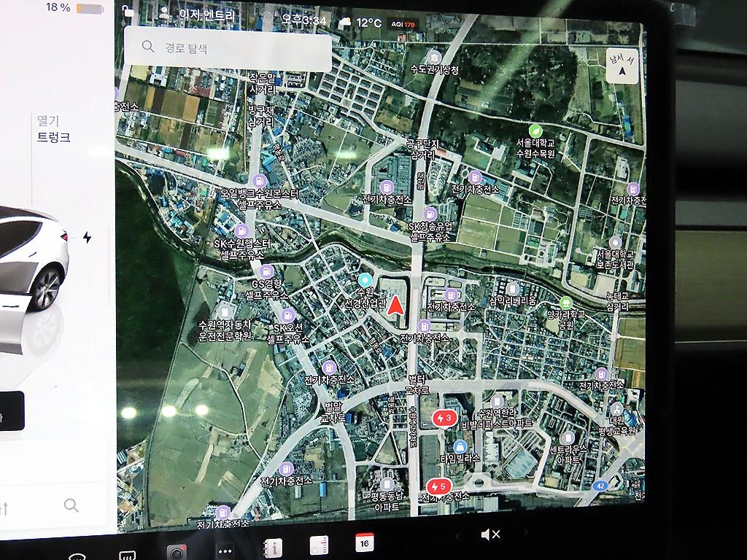Open the energy graph notebook app

click(x=319, y=545)
